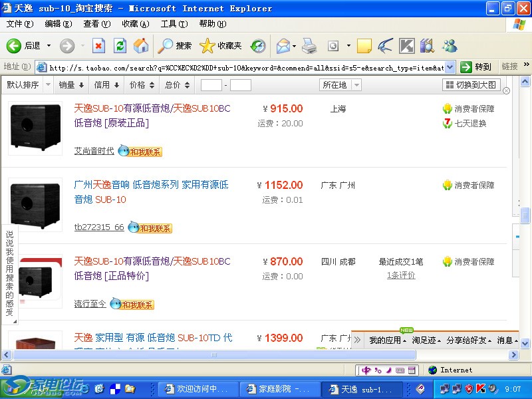Click 和我联系 for seller tb272315_66
This screenshot has height=399, width=532.
[x=150, y=227]
